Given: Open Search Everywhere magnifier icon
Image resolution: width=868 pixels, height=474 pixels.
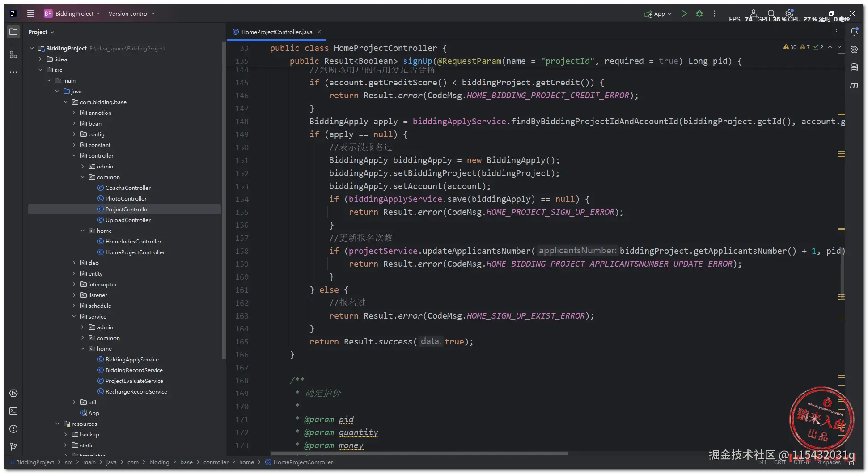Looking at the screenshot, I should click(771, 13).
